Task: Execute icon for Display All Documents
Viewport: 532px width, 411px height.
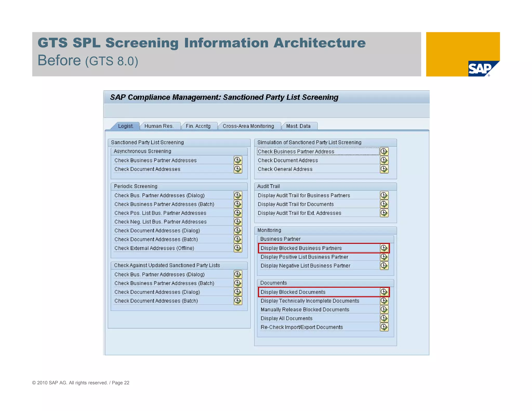Action: (x=384, y=319)
